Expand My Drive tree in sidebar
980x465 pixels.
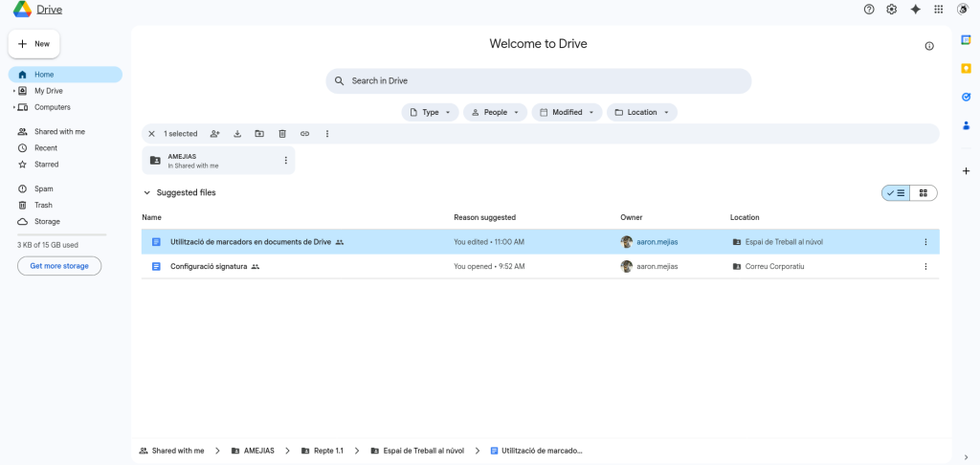coord(14,91)
